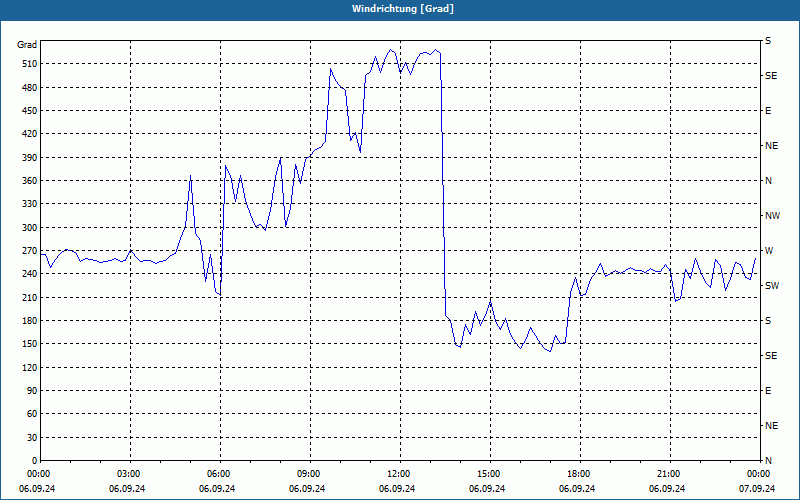
Task: Click the N compass label at the 360 gridline
Action: (x=768, y=181)
